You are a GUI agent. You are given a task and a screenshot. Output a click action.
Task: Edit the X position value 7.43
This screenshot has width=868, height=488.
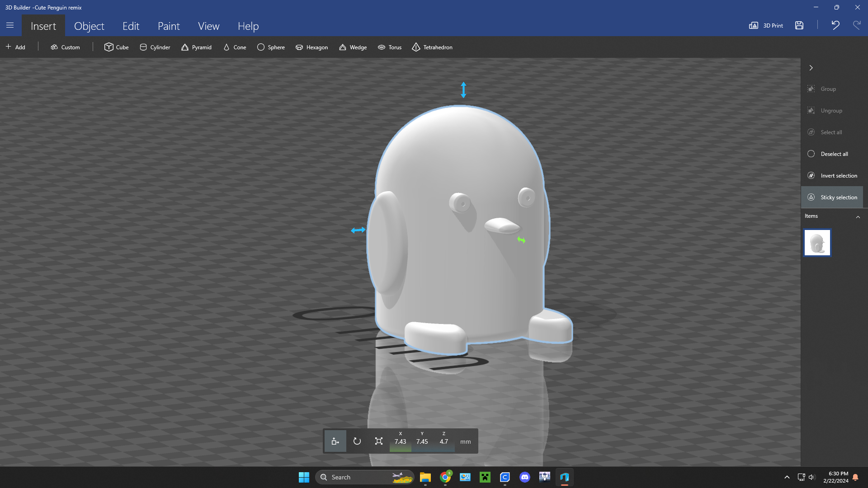pos(400,441)
